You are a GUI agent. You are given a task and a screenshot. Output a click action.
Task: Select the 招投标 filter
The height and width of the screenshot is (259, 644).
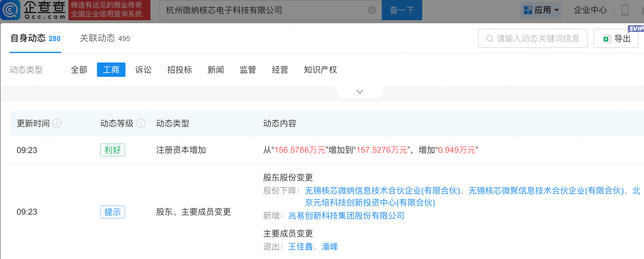[180, 70]
